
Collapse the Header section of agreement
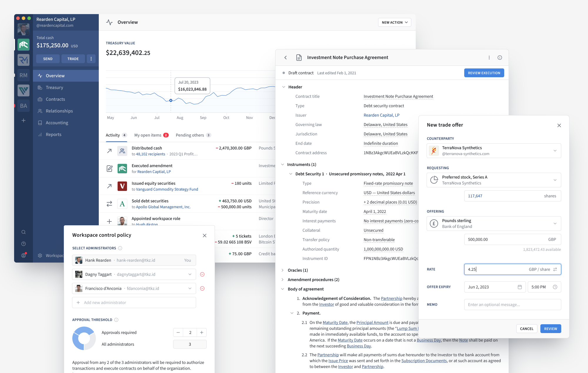click(284, 87)
